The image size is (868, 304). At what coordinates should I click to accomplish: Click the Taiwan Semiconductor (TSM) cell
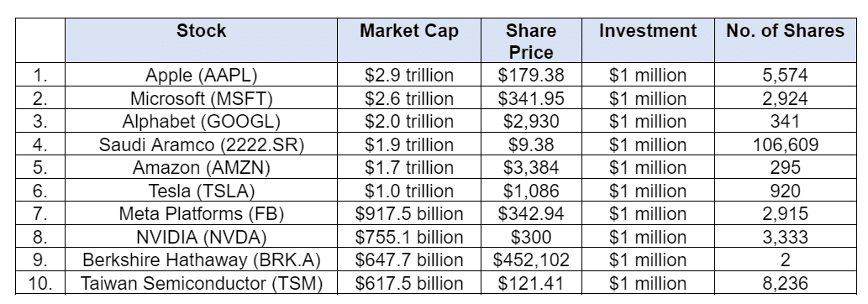coord(201,283)
